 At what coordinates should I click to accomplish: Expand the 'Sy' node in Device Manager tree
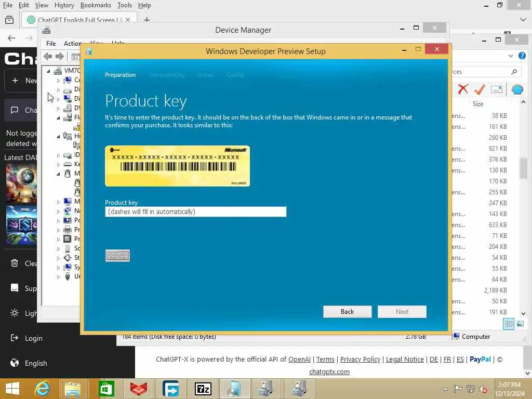(58, 268)
